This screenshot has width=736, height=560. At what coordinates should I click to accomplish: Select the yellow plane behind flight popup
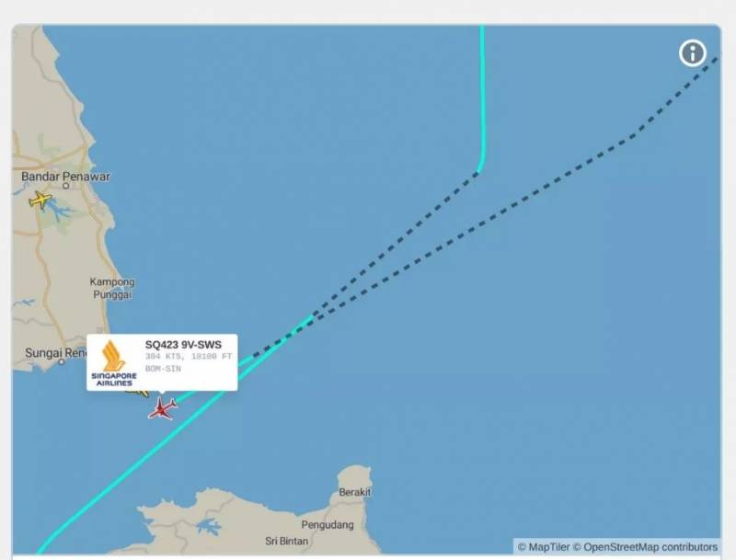tap(139, 392)
